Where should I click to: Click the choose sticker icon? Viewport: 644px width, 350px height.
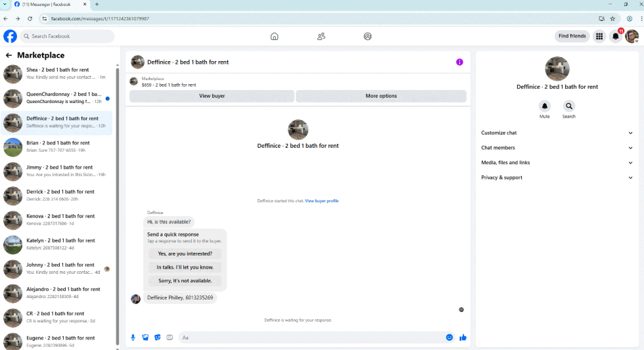(158, 338)
